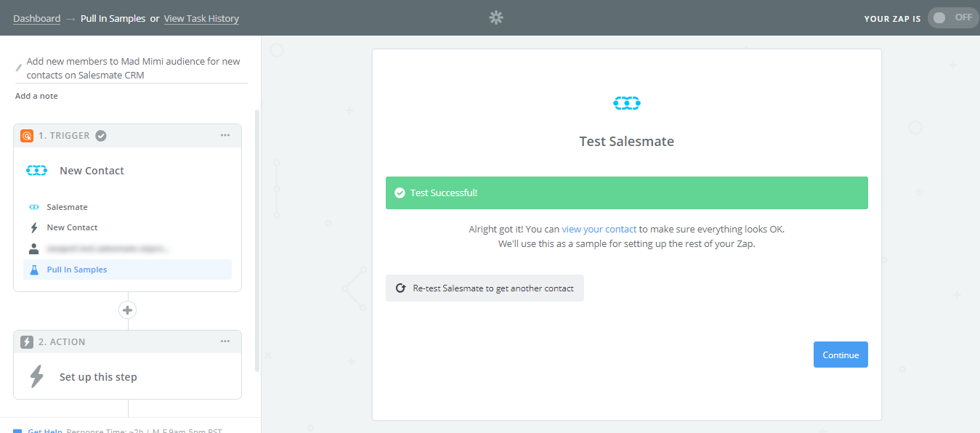Toggle the Zap on/off switch
This screenshot has width=980, height=433.
click(953, 17)
